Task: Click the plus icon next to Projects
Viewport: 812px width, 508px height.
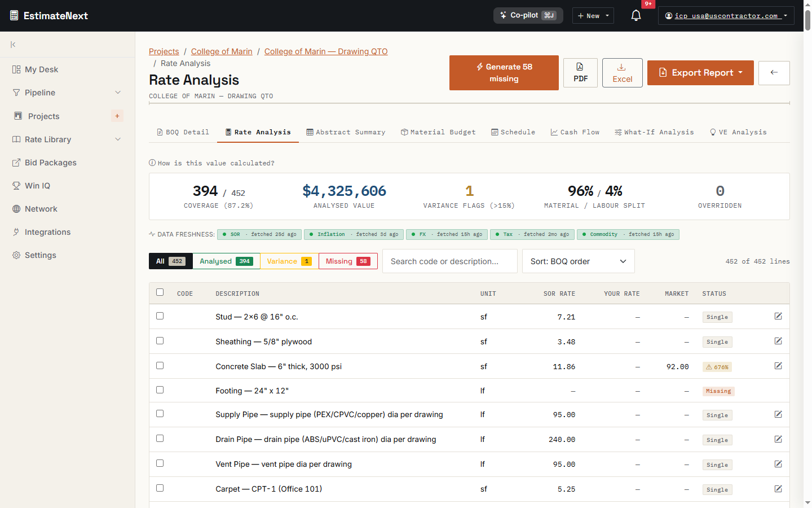Action: (x=117, y=116)
